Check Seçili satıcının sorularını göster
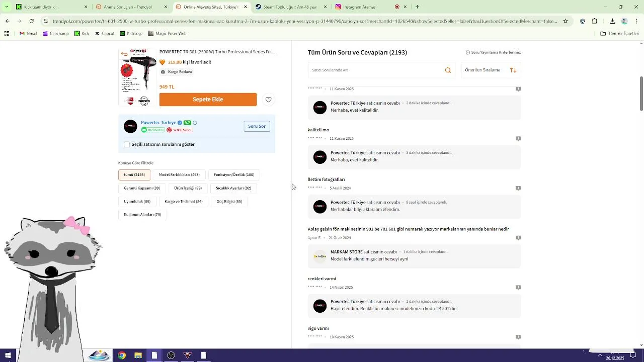644x362 pixels. (127, 144)
